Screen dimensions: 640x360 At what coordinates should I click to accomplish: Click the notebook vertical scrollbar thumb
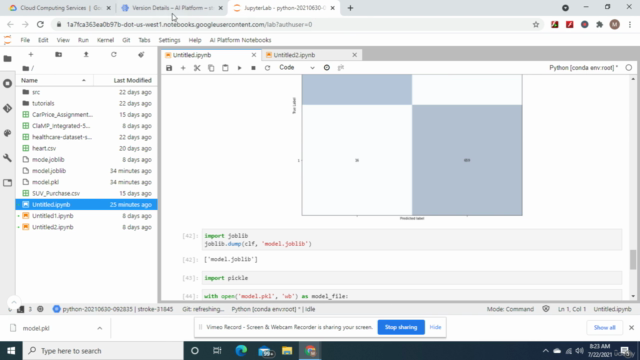click(x=633, y=259)
